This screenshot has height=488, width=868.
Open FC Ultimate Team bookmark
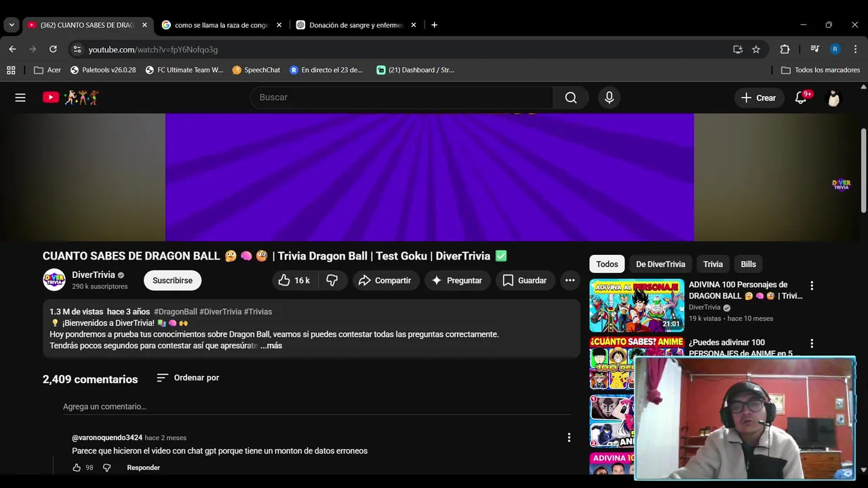(x=184, y=70)
